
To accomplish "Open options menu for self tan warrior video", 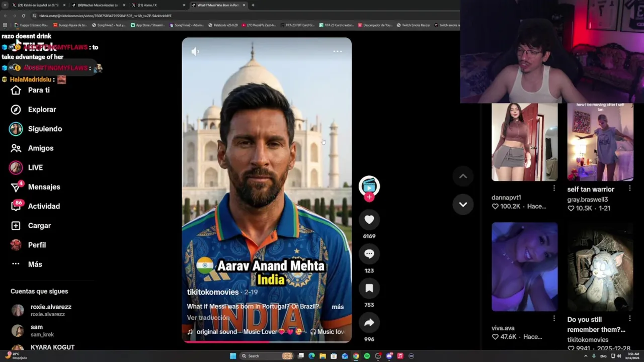I will click(x=629, y=188).
